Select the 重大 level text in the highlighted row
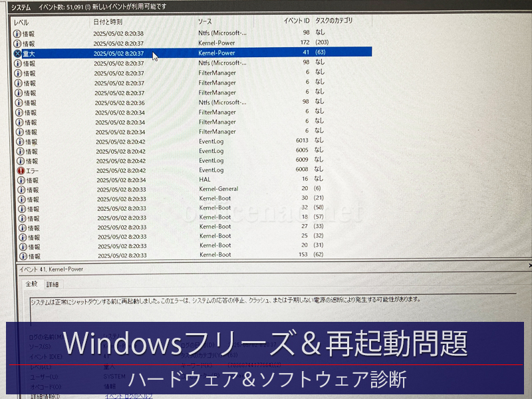The width and height of the screenshot is (532, 399). click(x=29, y=54)
